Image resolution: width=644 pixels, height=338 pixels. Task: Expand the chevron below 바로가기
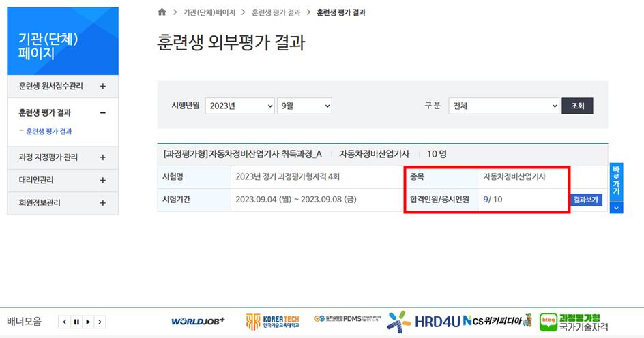point(616,208)
